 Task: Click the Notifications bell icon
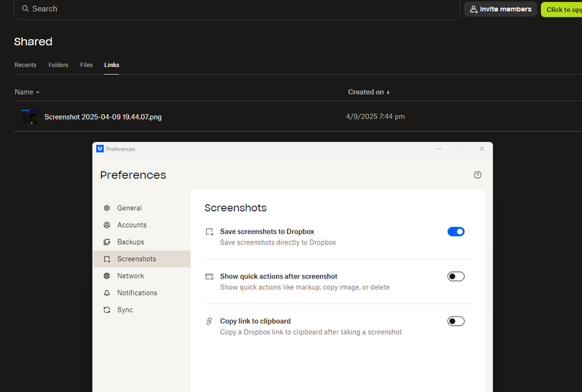pos(107,293)
